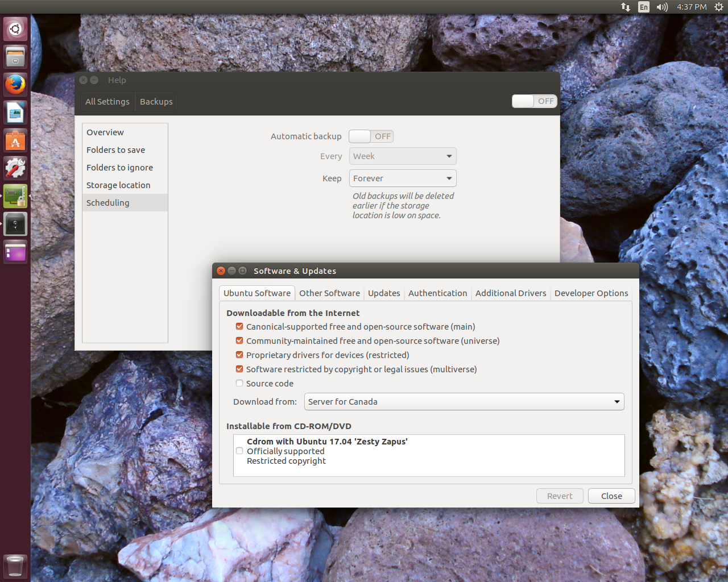Launch LibreOffice Writer from the dock

point(15,113)
